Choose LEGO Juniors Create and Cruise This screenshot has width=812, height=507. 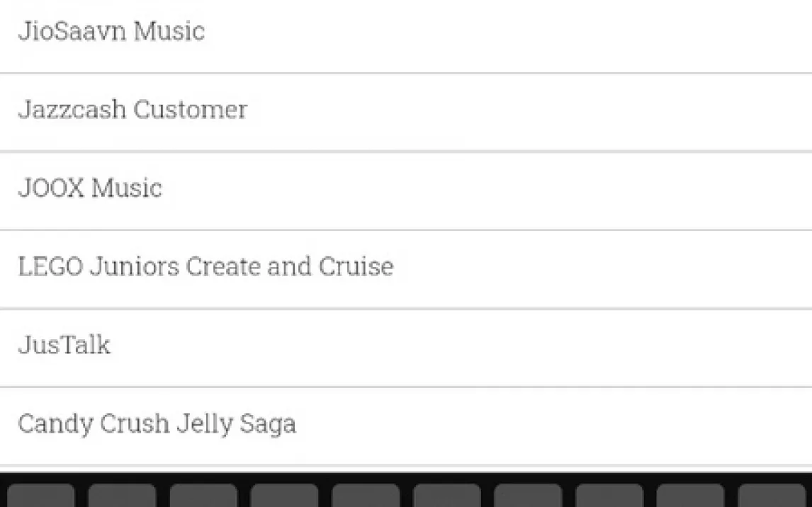click(x=205, y=268)
